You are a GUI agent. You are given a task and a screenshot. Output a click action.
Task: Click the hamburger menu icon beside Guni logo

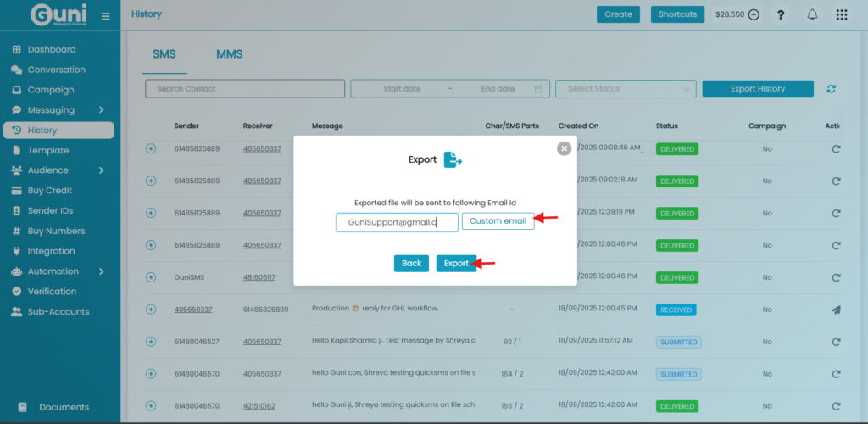(105, 15)
